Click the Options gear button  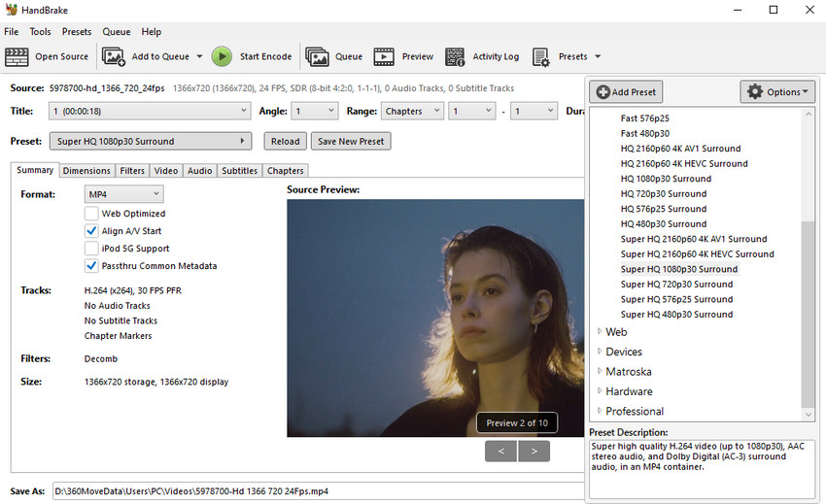coord(777,92)
